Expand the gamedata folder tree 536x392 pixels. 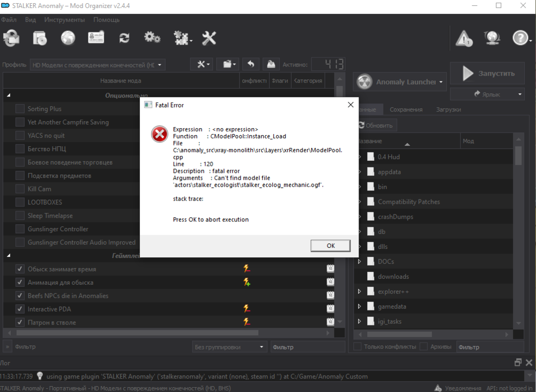point(359,307)
